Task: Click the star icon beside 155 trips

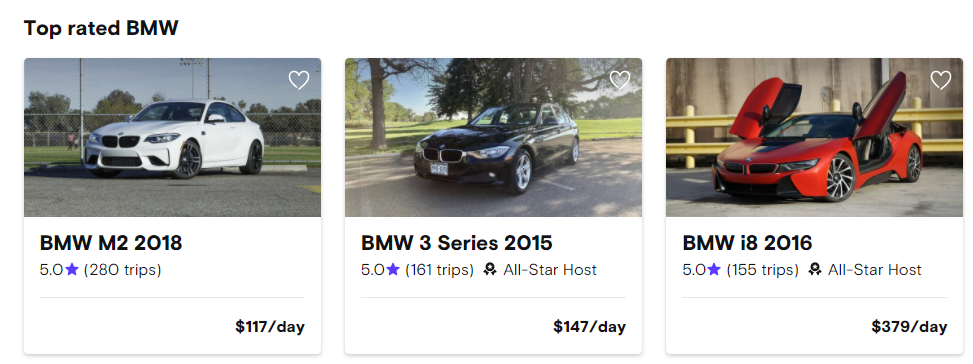Action: 714,269
